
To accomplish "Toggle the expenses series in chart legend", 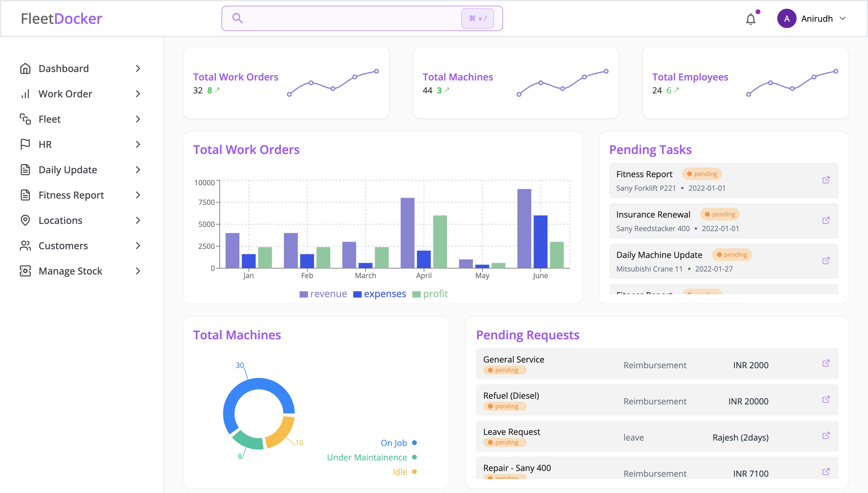I will [379, 294].
